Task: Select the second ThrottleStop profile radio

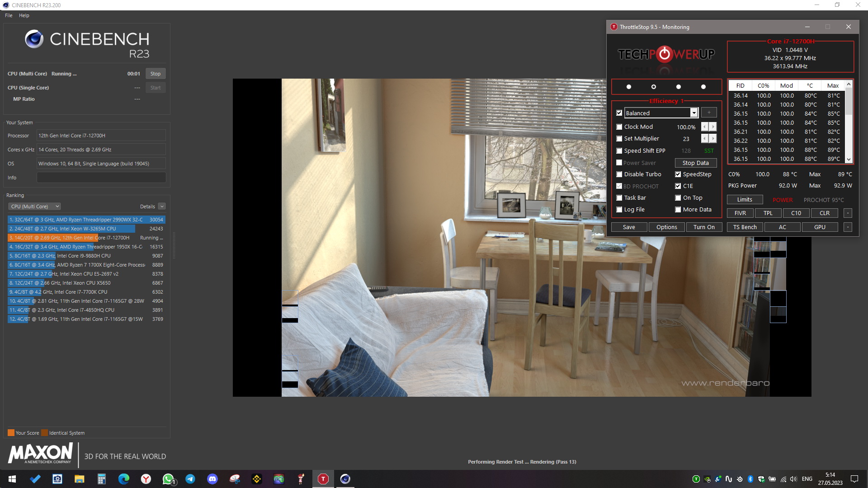Action: (x=653, y=87)
